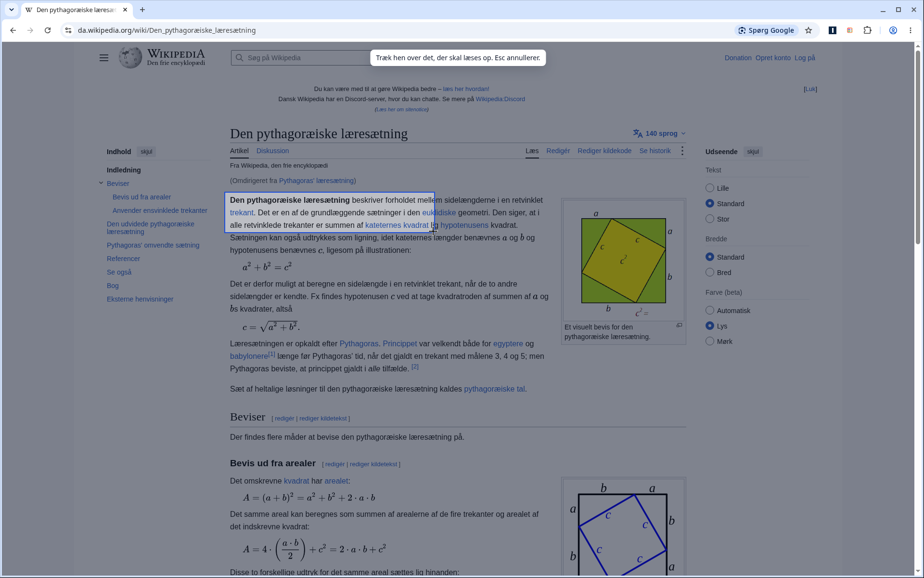This screenshot has height=578, width=924.
Task: Select the Bred width option
Action: coord(710,272)
